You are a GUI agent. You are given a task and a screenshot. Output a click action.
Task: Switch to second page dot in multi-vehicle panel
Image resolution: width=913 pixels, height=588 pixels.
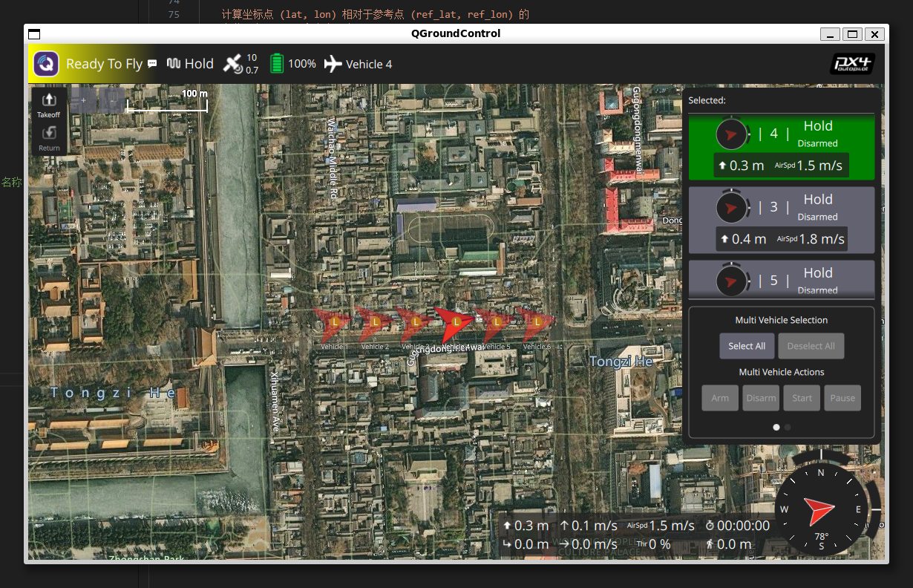[788, 427]
